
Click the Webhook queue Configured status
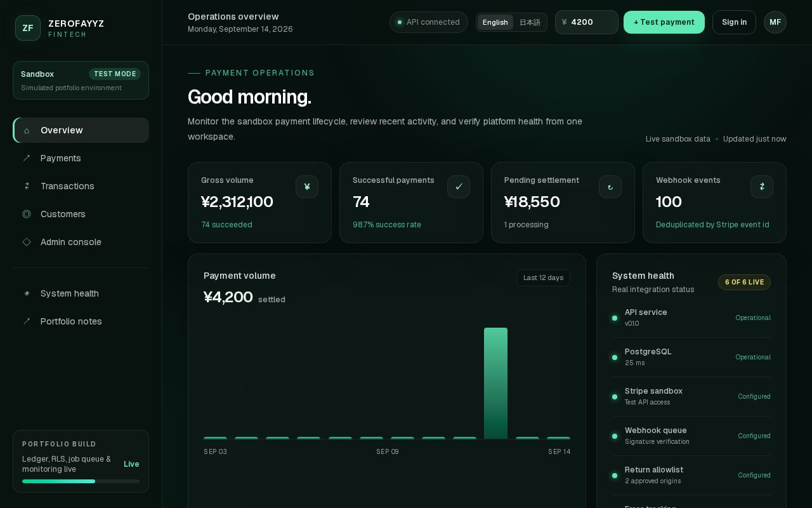click(x=754, y=436)
